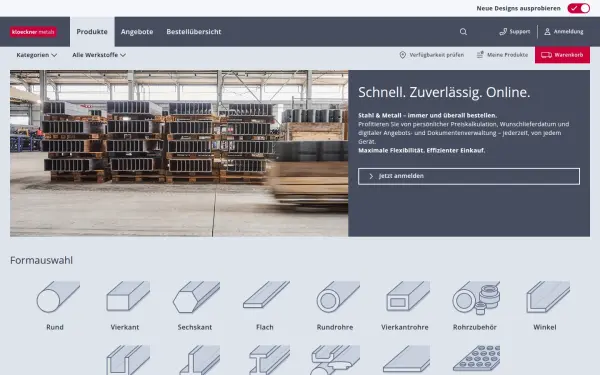Click the Winkel label text

pyautogui.click(x=545, y=327)
